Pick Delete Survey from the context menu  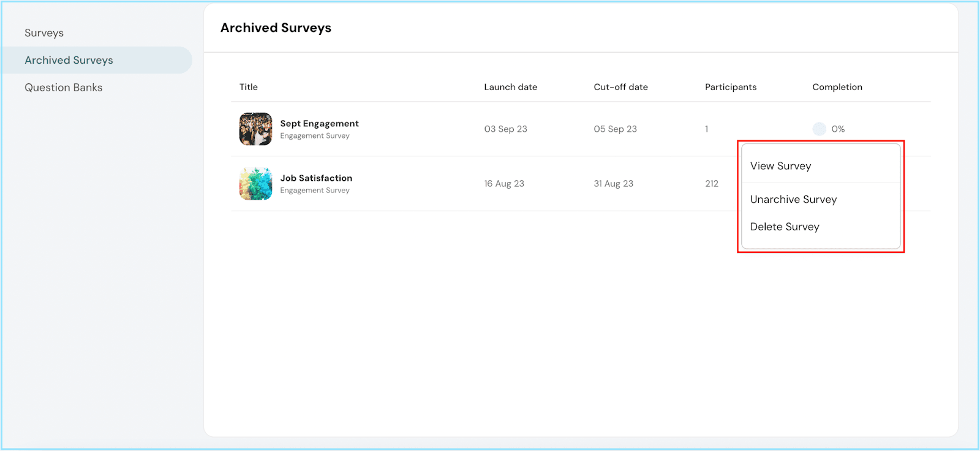tap(785, 227)
